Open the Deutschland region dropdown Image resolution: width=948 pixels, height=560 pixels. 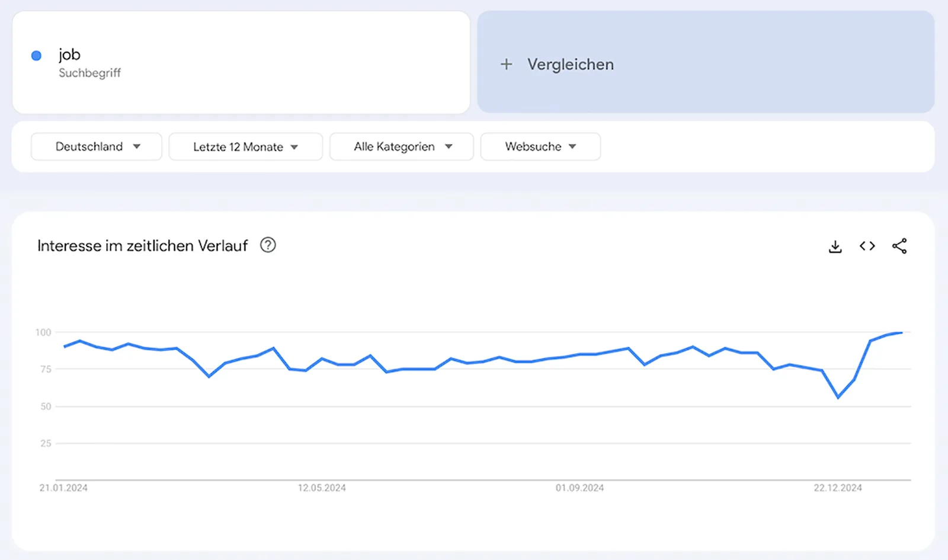(97, 146)
